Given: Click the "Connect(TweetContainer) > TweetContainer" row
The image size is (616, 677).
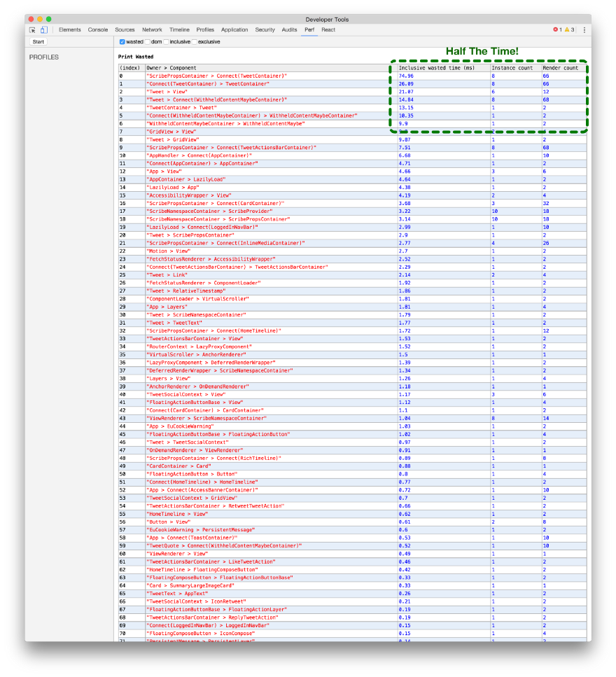Looking at the screenshot, I should point(352,84).
